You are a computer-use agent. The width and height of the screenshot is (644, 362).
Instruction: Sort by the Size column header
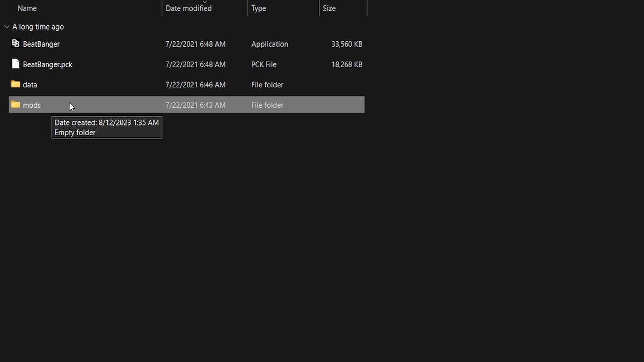point(329,9)
